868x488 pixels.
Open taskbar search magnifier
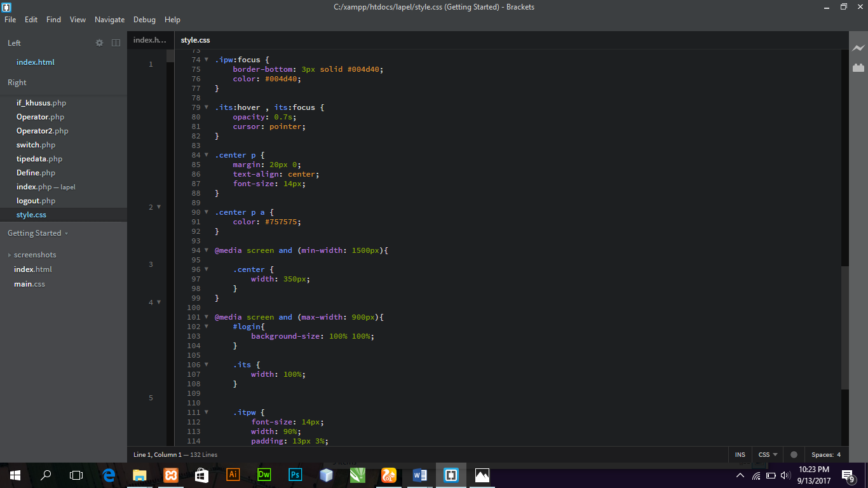46,475
